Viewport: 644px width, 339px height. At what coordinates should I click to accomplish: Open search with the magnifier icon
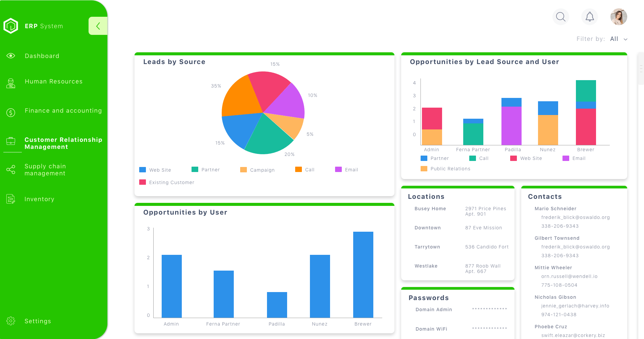pyautogui.click(x=560, y=16)
